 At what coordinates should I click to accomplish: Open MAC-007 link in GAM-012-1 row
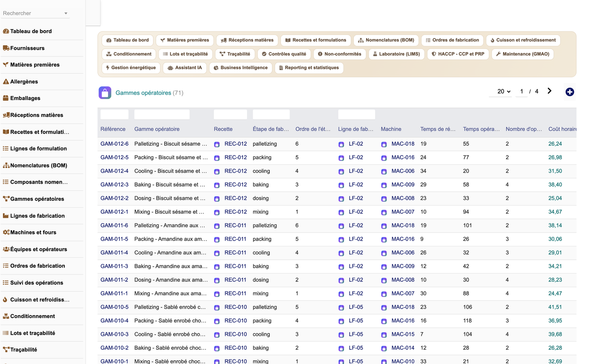coord(403,212)
